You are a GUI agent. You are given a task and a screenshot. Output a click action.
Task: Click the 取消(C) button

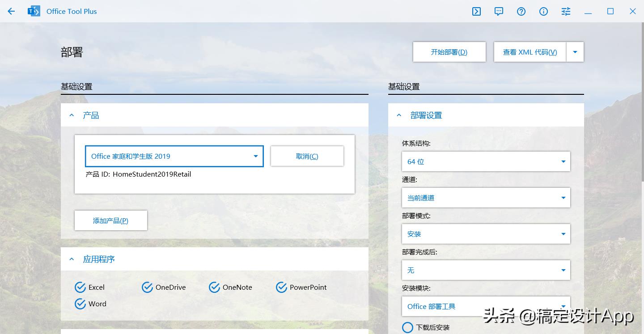coord(307,156)
